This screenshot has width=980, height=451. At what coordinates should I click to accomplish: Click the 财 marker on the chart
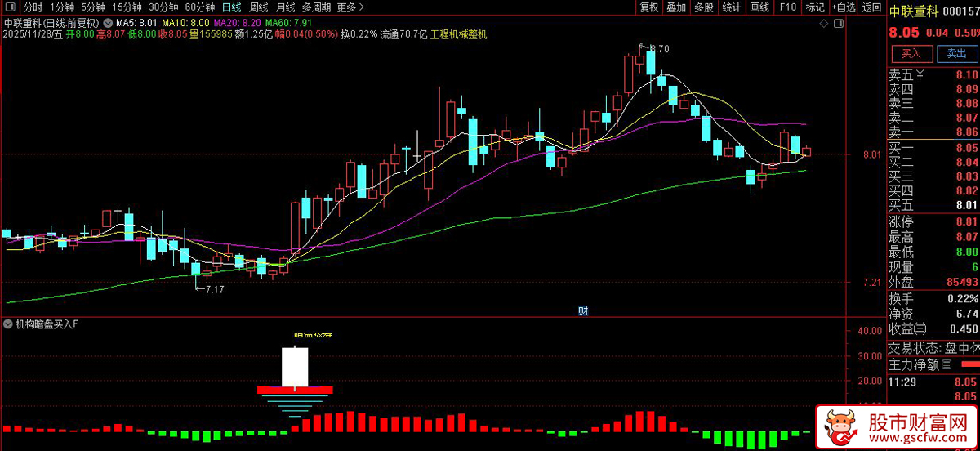tap(583, 310)
